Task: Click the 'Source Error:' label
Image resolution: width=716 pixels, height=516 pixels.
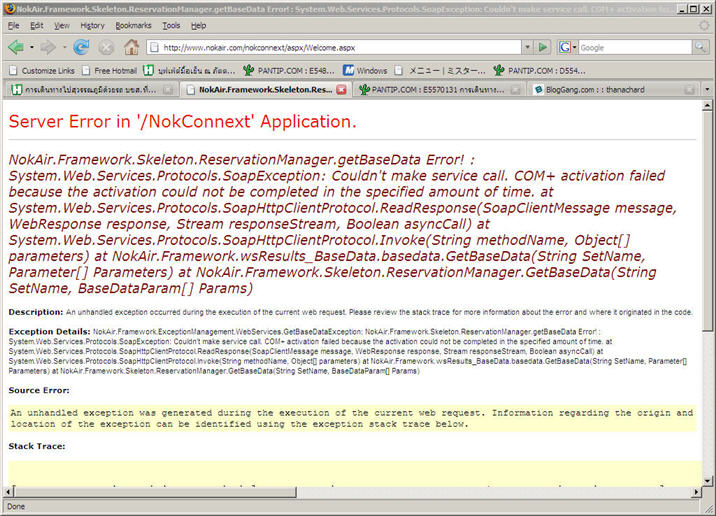Action: (x=39, y=390)
